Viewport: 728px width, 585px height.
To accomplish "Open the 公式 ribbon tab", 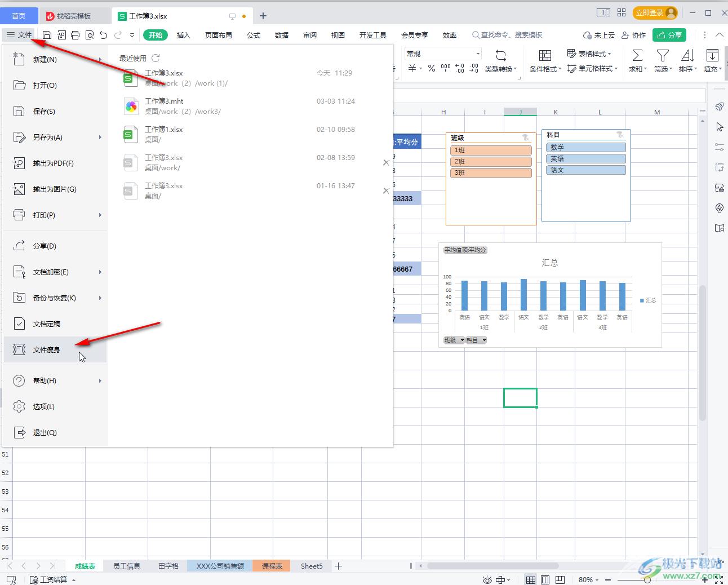I will coord(254,35).
